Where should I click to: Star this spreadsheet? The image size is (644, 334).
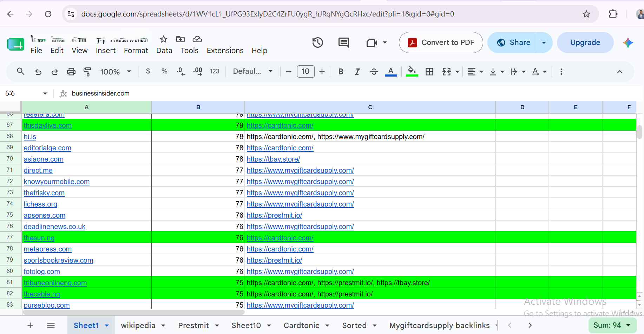tap(164, 39)
